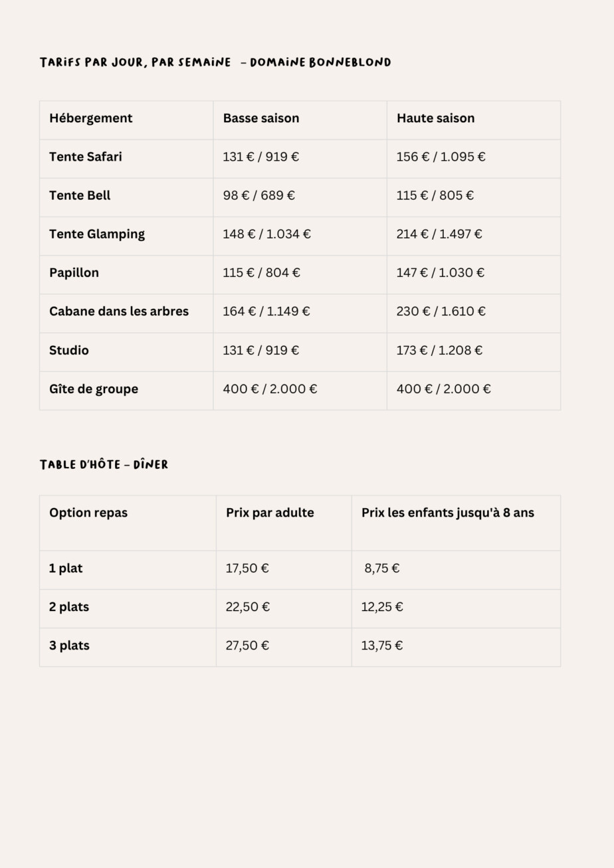This screenshot has height=868, width=614.
Task: Select the Tente Safari row label
Action: click(x=85, y=157)
